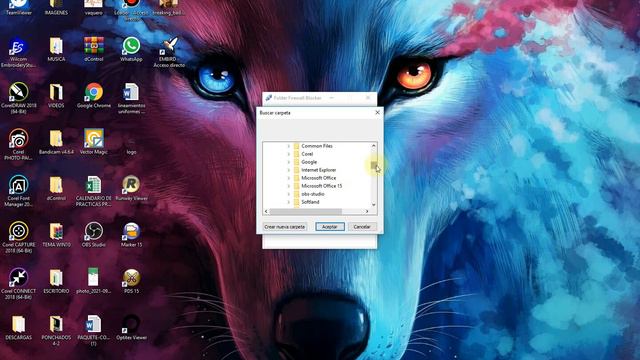The height and width of the screenshot is (360, 640).
Task: Launch Corel Font Manager shortcut
Action: 18,191
